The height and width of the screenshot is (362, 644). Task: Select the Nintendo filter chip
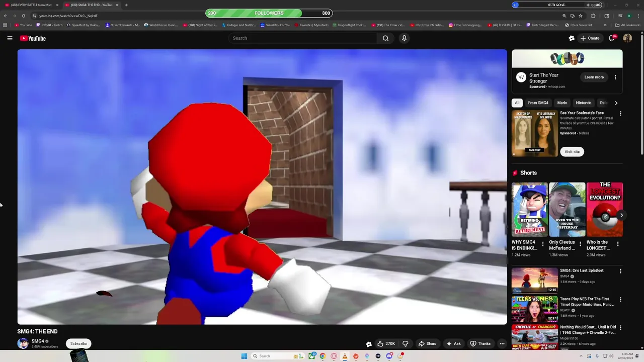[x=584, y=103]
